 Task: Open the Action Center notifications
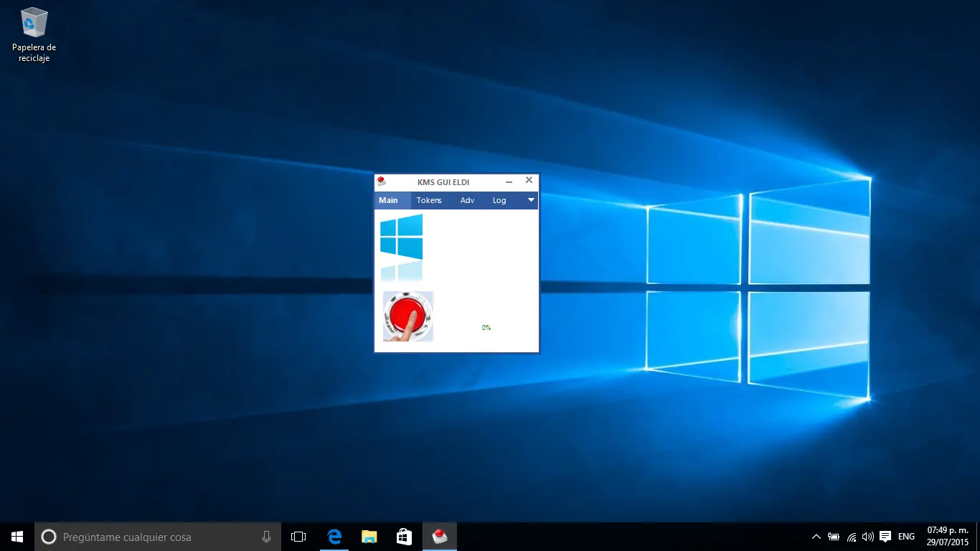click(x=885, y=537)
